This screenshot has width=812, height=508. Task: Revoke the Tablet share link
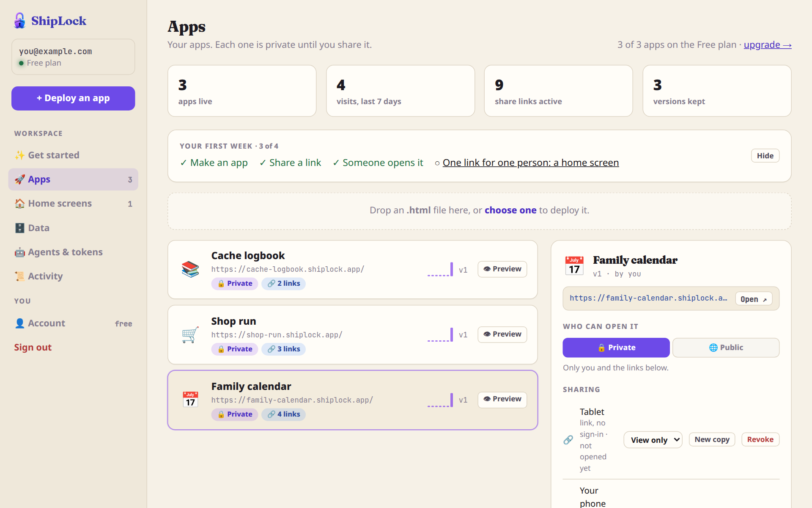760,440
